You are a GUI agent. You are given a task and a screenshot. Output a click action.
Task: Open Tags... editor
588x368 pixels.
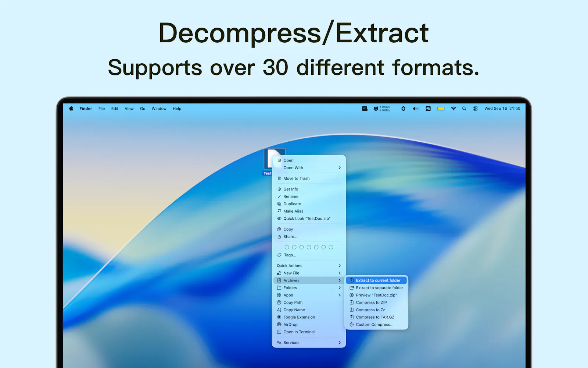pos(309,255)
